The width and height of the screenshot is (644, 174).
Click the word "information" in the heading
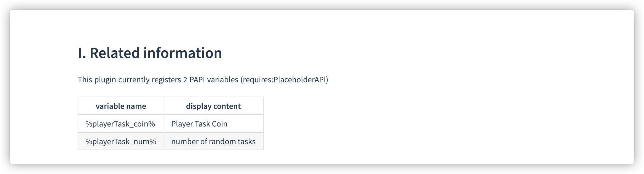tap(183, 53)
